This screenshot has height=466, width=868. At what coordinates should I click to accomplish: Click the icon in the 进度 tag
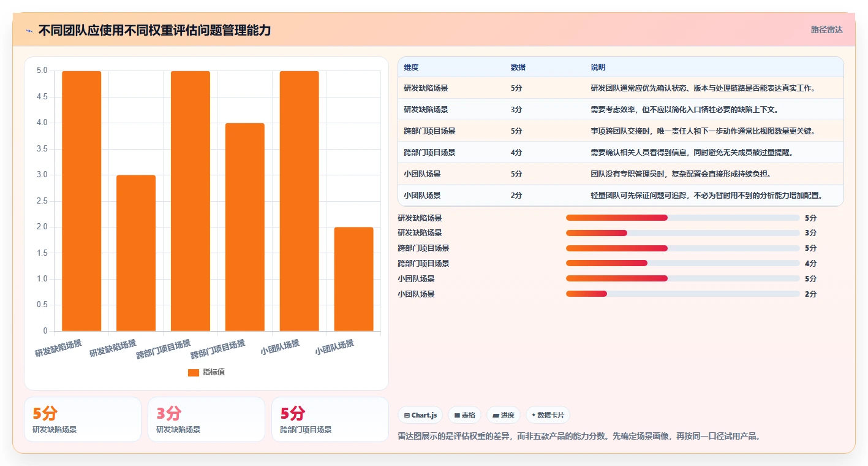496,416
